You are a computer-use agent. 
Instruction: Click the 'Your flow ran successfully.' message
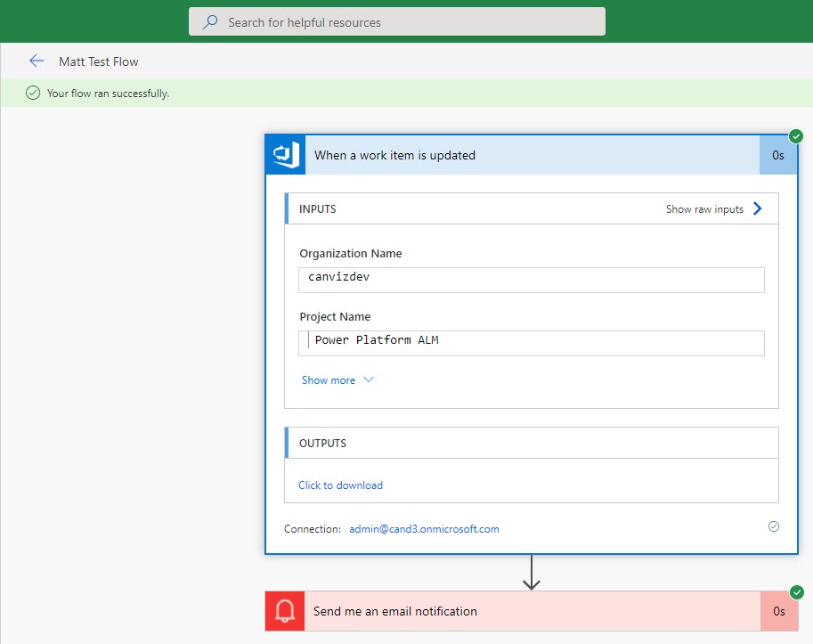[108, 94]
